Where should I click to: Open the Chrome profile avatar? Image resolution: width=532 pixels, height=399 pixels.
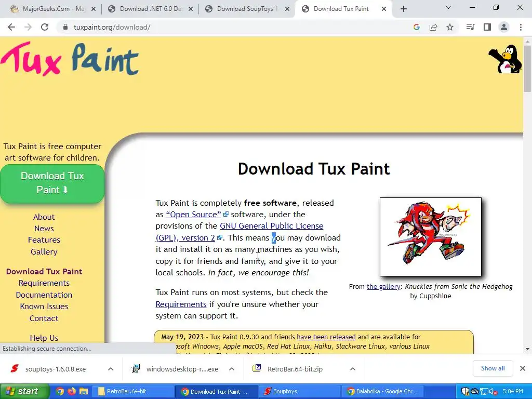[x=504, y=27]
